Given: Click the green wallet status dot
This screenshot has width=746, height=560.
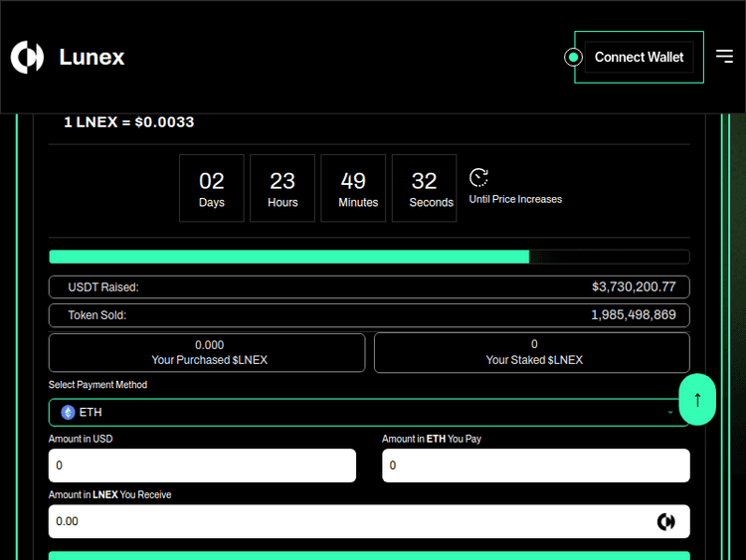Looking at the screenshot, I should click(573, 58).
